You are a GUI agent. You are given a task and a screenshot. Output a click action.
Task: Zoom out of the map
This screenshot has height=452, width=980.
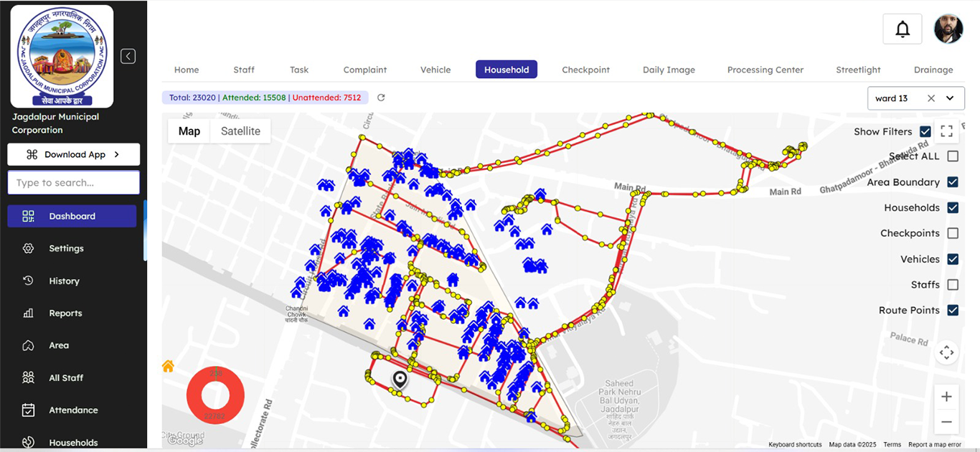pos(946,422)
